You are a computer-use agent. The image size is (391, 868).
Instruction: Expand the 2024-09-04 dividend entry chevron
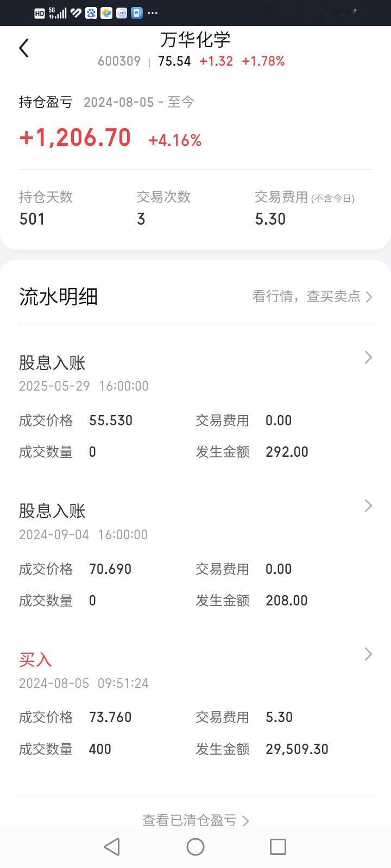[368, 506]
